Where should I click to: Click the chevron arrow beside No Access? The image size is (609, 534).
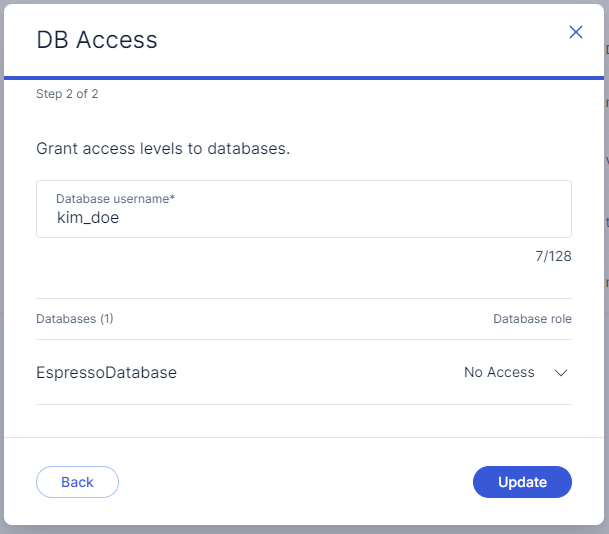(x=561, y=373)
